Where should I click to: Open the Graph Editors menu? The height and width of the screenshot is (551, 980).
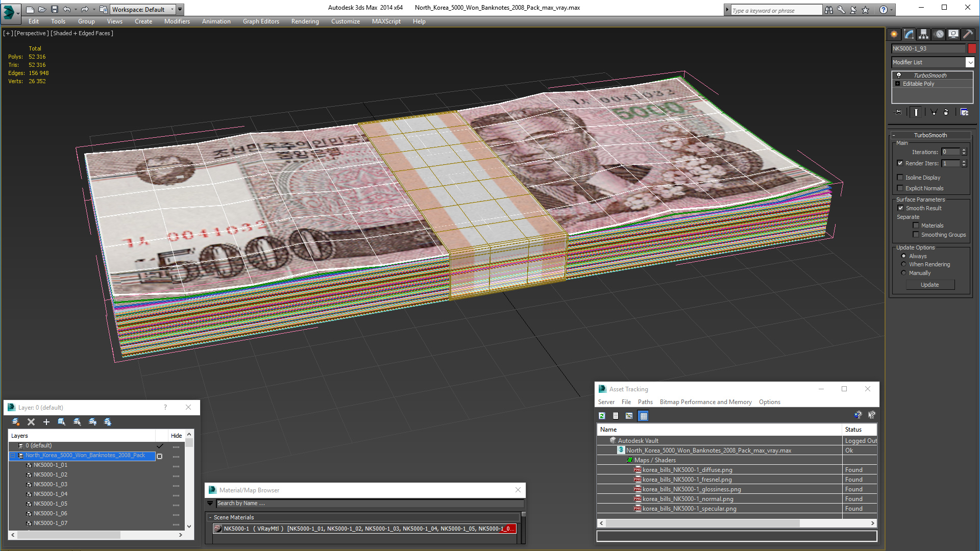coord(261,21)
